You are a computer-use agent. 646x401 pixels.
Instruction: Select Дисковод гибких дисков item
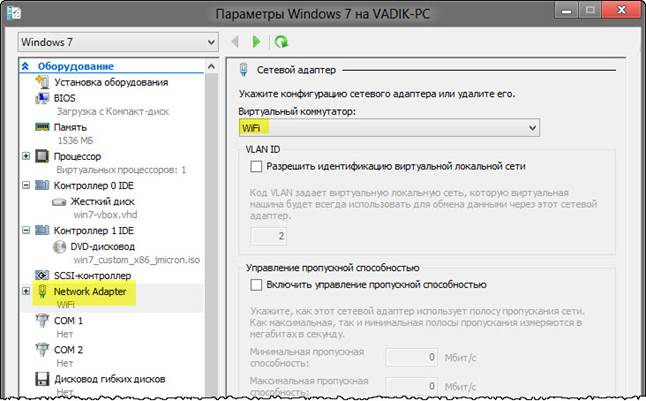tap(110, 379)
